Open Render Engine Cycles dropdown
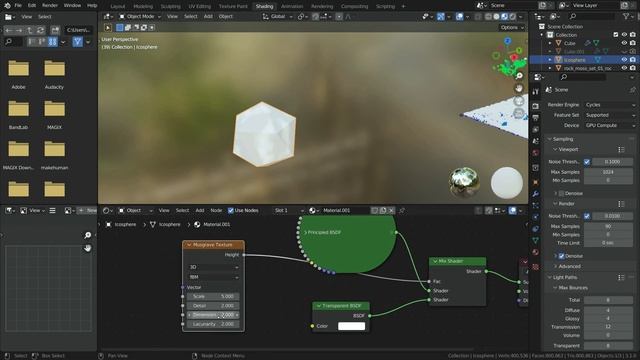640x360 pixels. (610, 105)
